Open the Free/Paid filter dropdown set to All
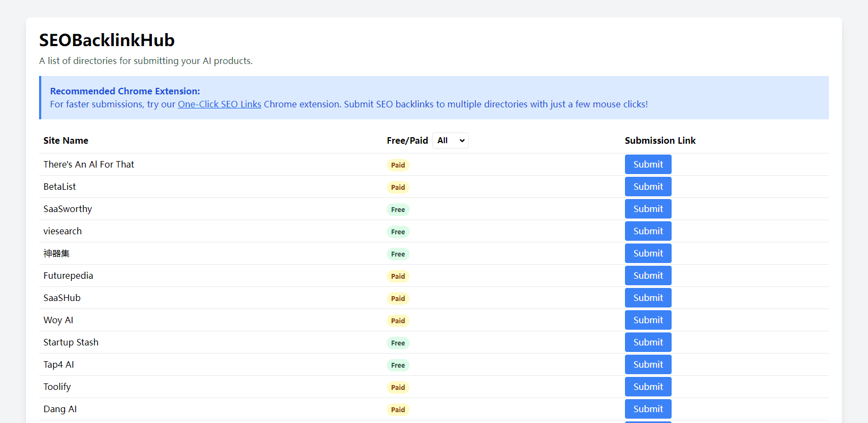The width and height of the screenshot is (868, 423). coord(450,140)
